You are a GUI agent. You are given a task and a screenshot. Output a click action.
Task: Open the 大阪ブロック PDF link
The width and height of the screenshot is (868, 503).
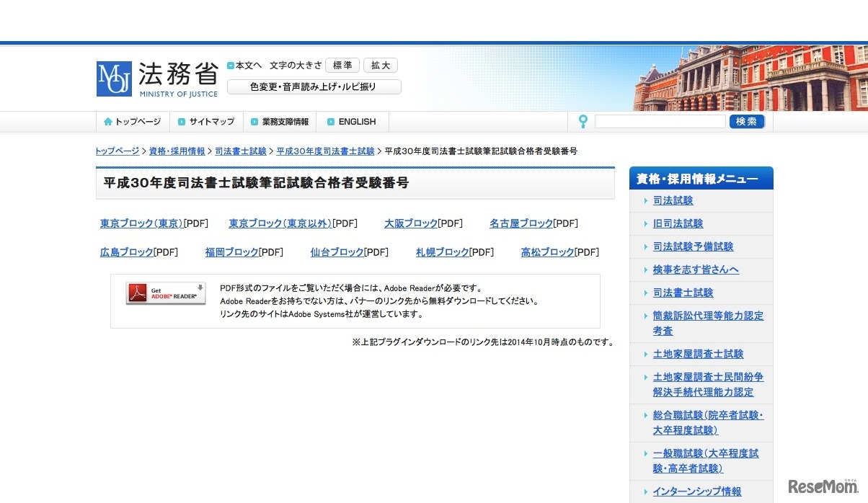409,223
